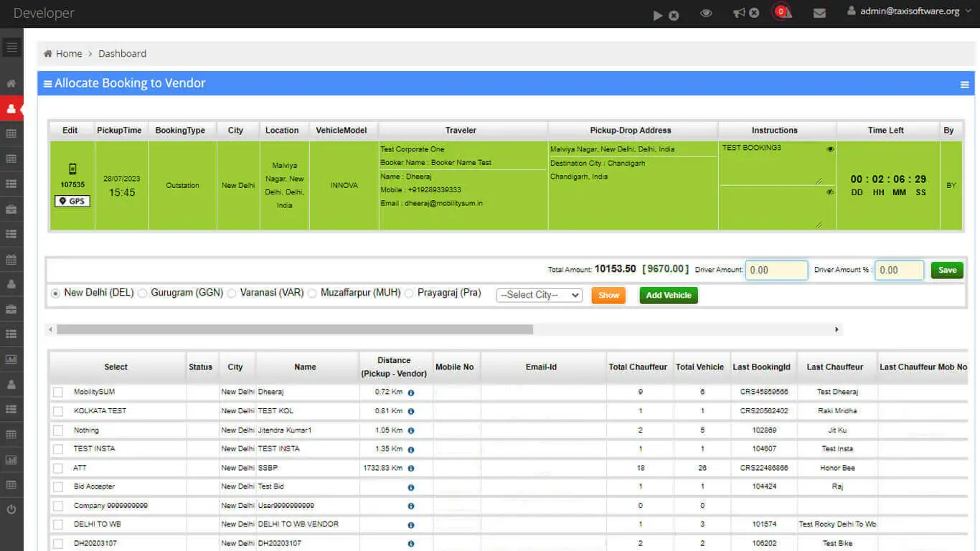980x551 pixels.
Task: Click the power icon in left sidebar
Action: 11,509
